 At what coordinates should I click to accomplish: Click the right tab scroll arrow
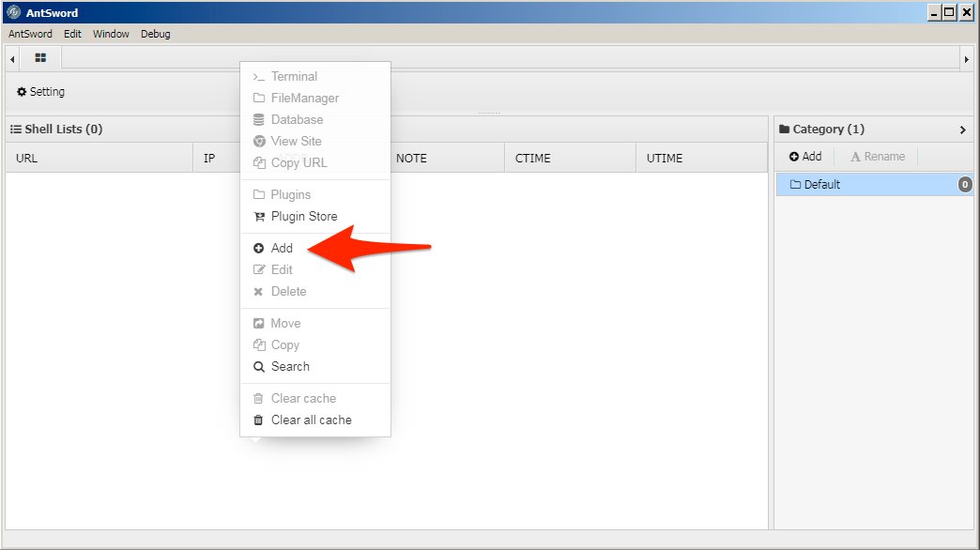(966, 59)
